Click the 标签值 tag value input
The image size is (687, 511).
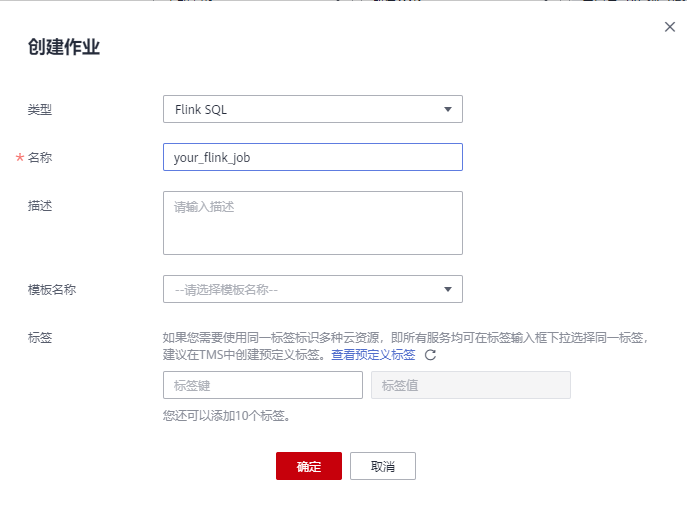click(470, 385)
